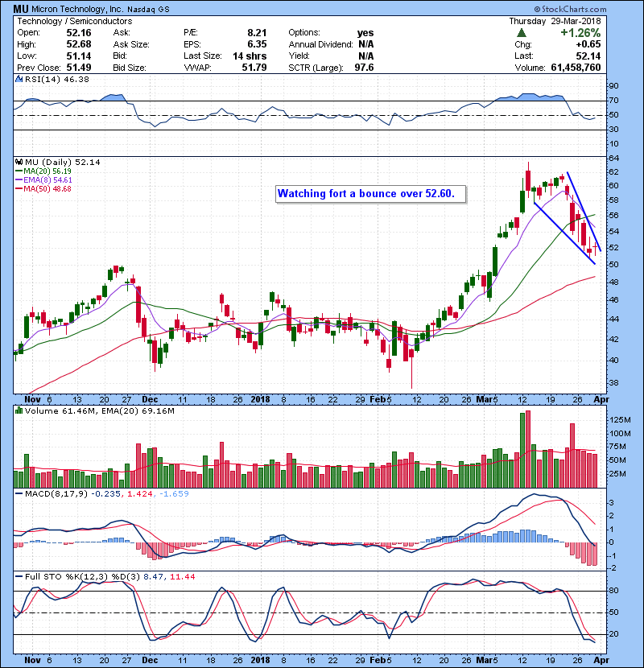Click the 64 tick on the price axis
The height and width of the screenshot is (668, 644).
pos(613,159)
